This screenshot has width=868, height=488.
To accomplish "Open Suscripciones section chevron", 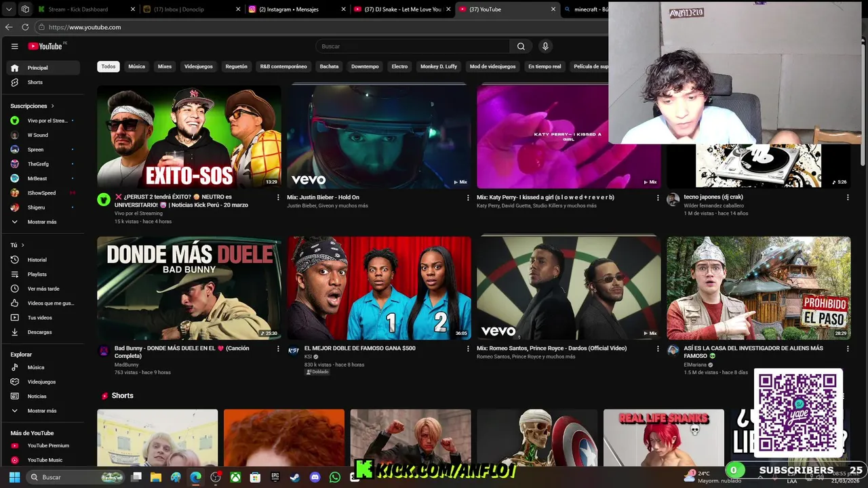I will (52, 106).
